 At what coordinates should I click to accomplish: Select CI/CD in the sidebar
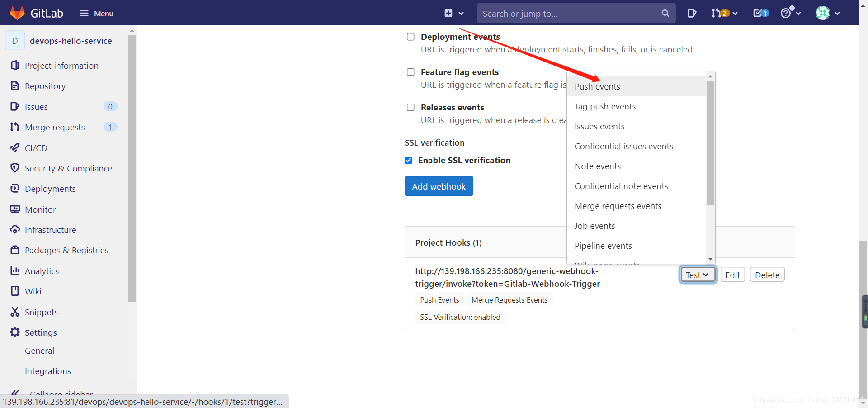point(35,147)
